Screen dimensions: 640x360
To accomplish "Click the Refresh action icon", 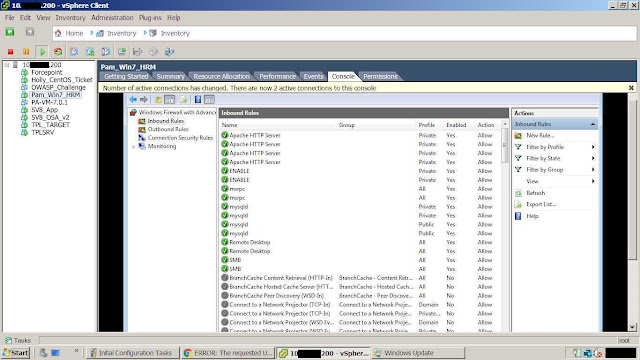I will coord(518,193).
